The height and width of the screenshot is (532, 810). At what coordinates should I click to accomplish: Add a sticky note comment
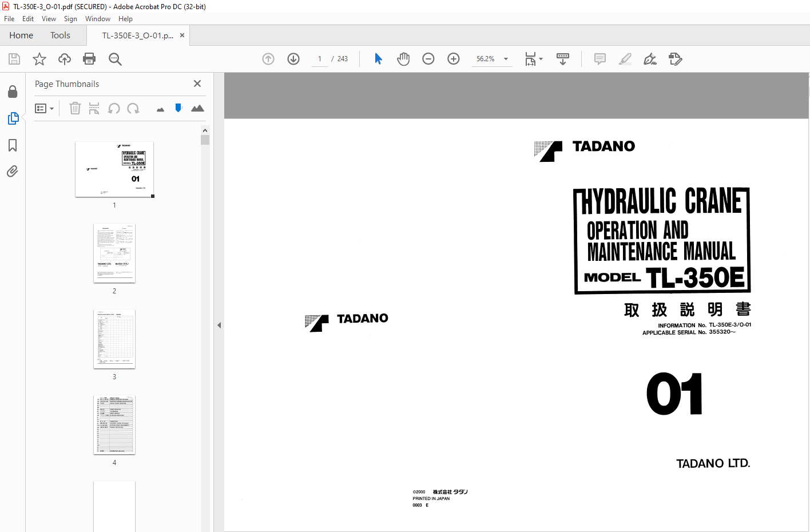coord(600,59)
